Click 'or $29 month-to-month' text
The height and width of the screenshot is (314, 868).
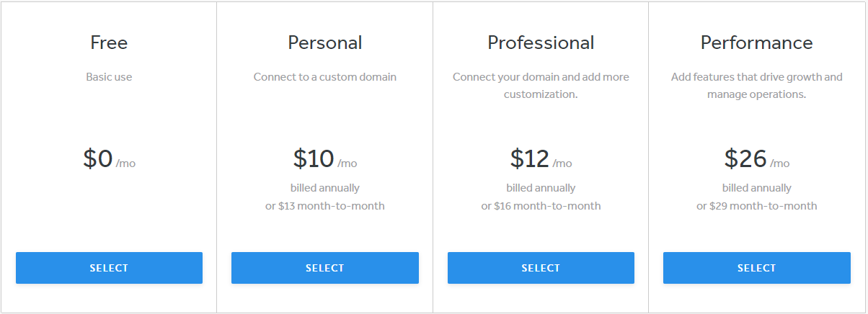click(756, 206)
